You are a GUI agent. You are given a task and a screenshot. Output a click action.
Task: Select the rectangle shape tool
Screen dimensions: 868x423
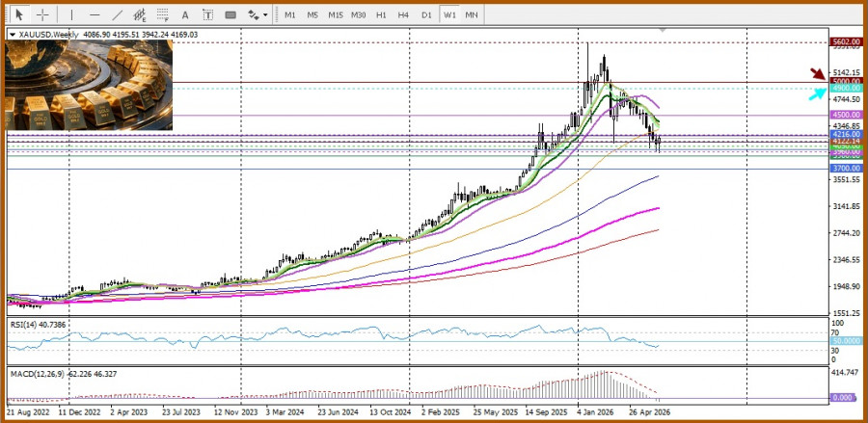pyautogui.click(x=231, y=14)
